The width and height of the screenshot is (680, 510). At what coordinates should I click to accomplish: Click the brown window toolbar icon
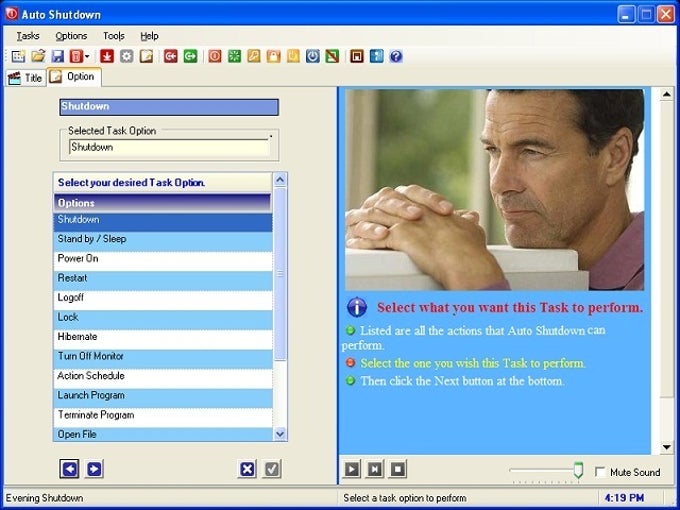click(x=356, y=56)
